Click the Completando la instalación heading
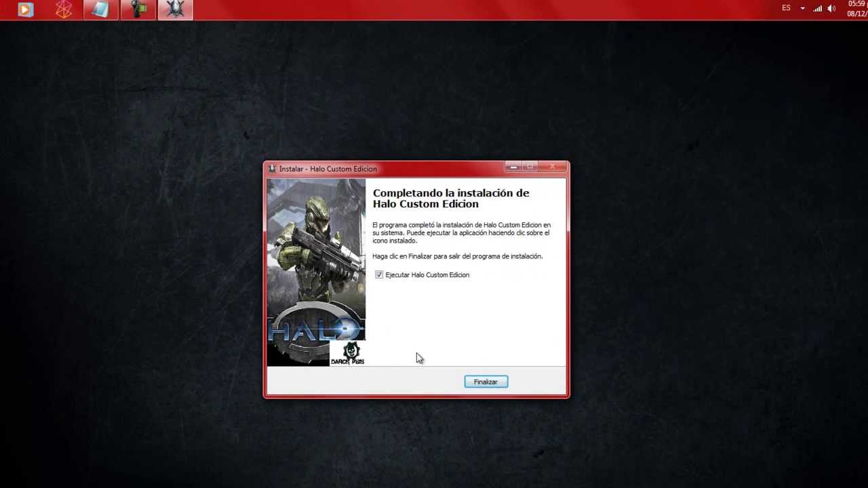Screen dimensions: 868x488 pyautogui.click(x=451, y=198)
